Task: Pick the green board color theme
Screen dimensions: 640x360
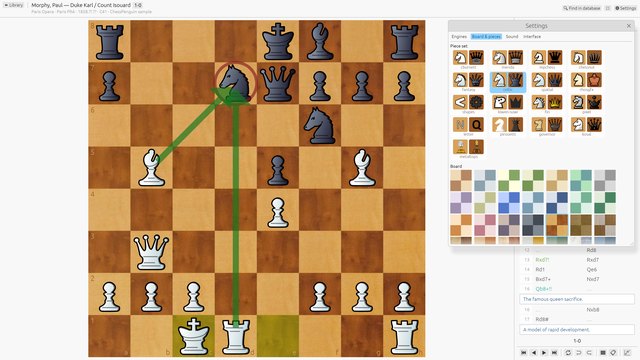Action: (509, 180)
